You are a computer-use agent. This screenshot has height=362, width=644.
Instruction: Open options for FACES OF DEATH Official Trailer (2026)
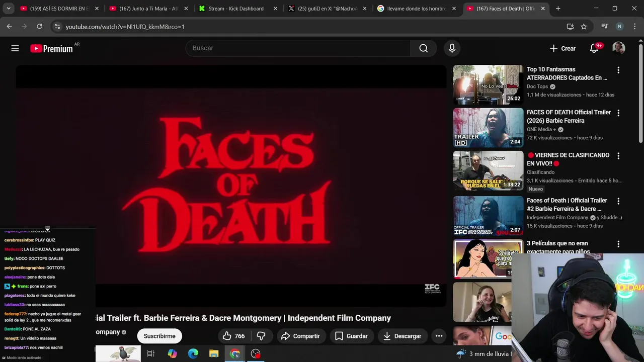point(618,113)
